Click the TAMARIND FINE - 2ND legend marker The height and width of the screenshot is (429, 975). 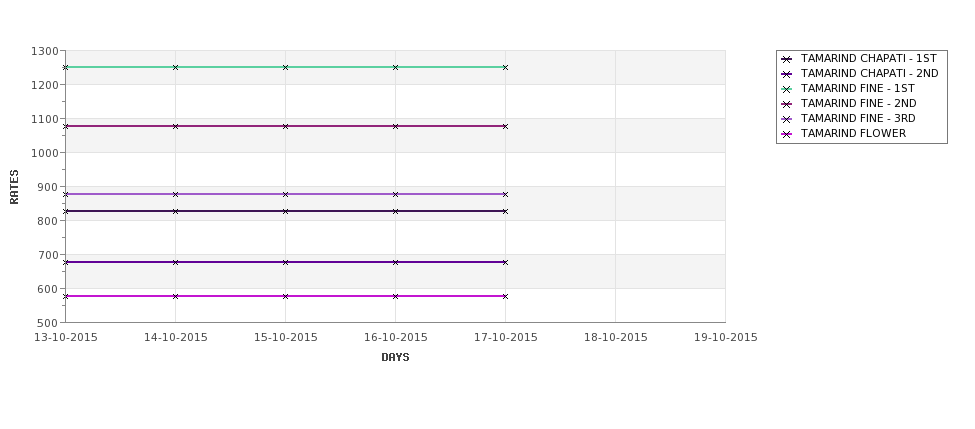tap(787, 104)
